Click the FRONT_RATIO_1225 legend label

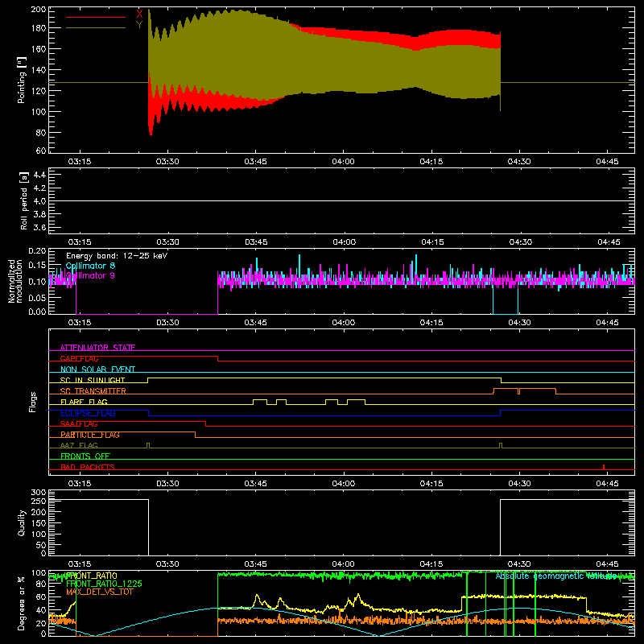[104, 584]
